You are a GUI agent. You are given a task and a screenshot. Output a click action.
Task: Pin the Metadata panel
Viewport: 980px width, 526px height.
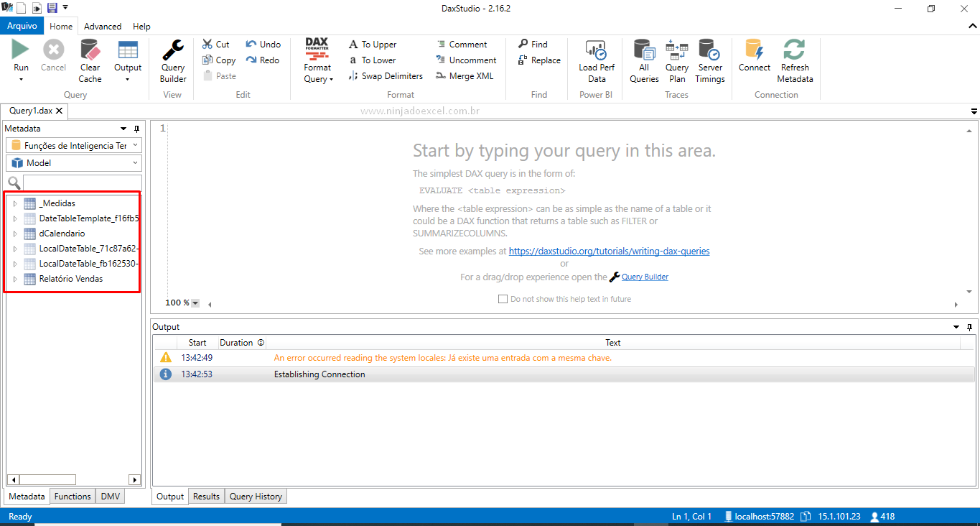tap(136, 129)
